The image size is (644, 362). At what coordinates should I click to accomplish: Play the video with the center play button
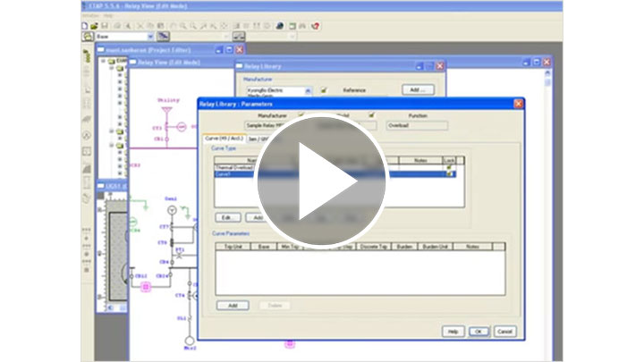[x=322, y=181]
